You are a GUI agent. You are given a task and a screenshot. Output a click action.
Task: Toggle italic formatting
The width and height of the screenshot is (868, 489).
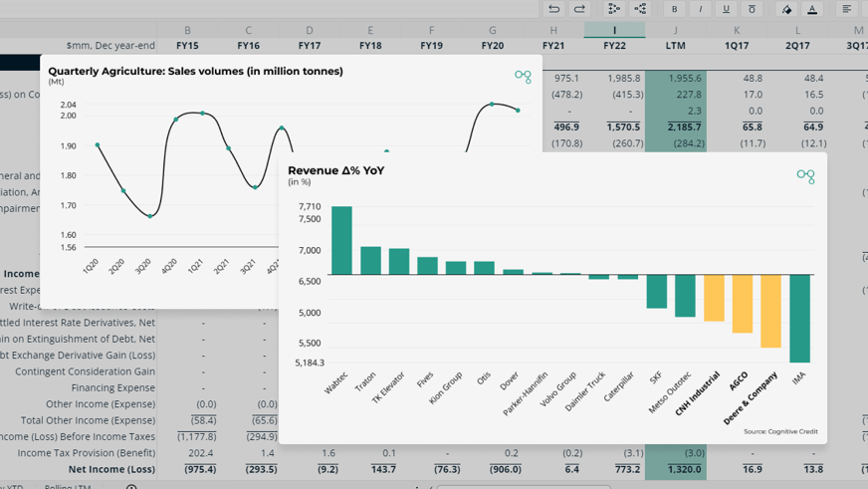coord(700,9)
